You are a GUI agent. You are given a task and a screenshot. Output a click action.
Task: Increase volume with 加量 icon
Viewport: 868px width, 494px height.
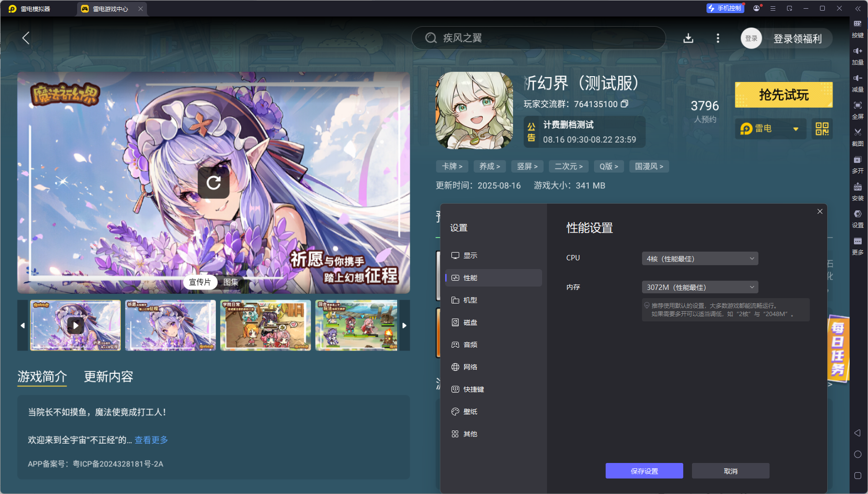857,56
